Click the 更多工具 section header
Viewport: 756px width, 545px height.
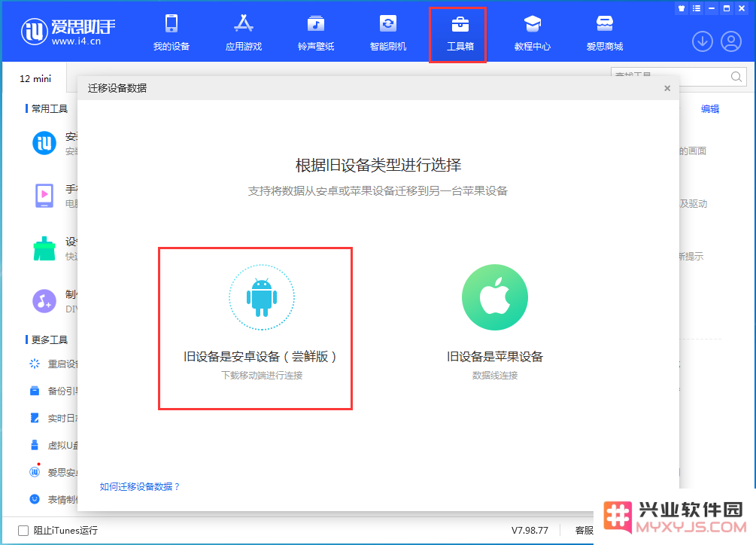pos(49,340)
